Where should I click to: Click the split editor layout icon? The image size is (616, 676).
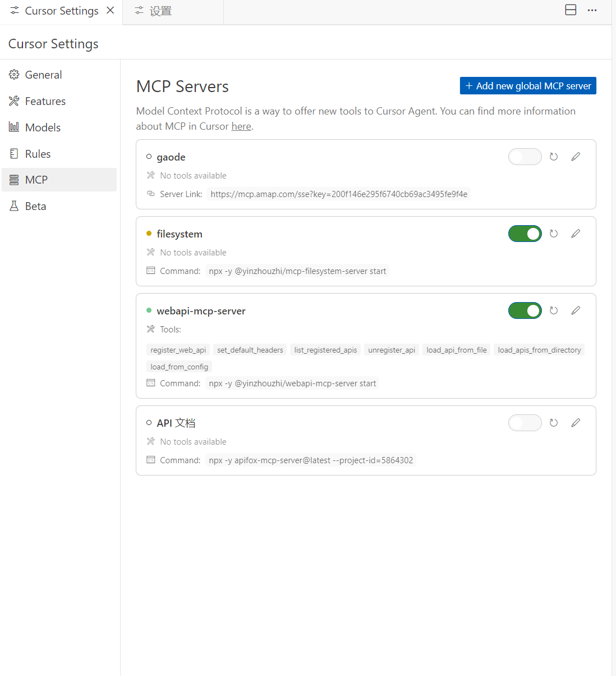(x=571, y=10)
